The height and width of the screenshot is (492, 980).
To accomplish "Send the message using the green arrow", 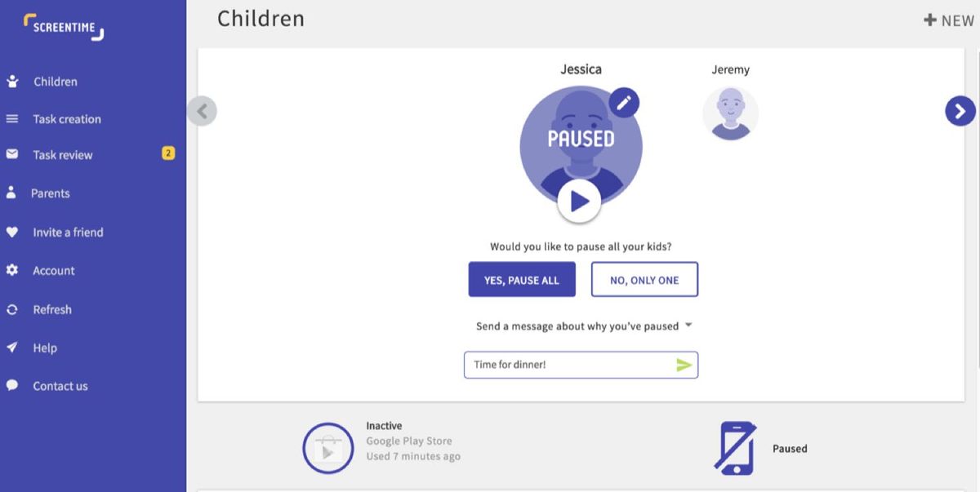I will coord(686,365).
